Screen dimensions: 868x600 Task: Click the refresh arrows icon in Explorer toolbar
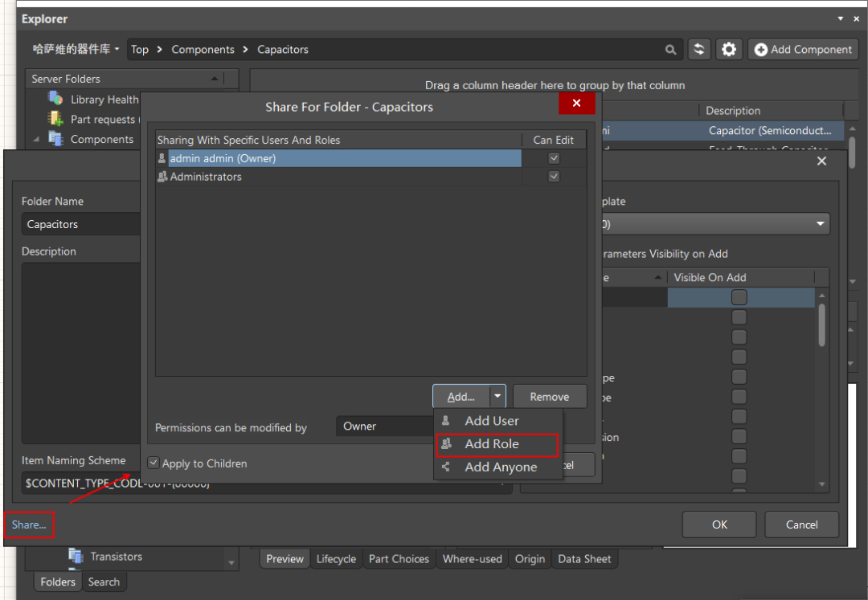(x=699, y=49)
